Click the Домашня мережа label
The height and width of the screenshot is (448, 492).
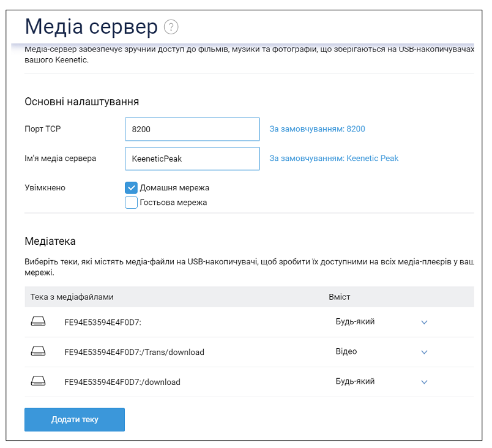(x=174, y=188)
